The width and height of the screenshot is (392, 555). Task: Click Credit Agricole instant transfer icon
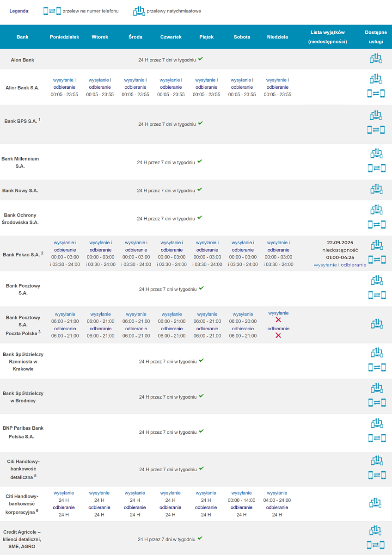[376, 530]
